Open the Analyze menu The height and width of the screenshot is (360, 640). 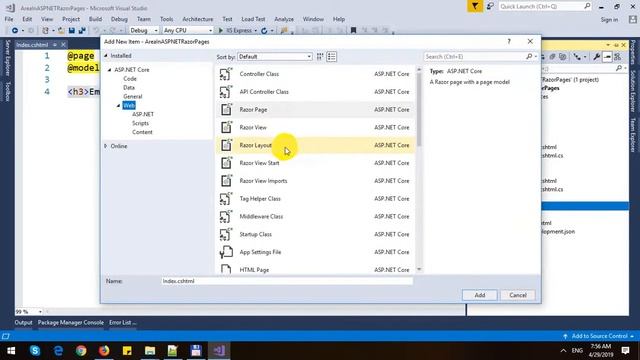[x=284, y=19]
